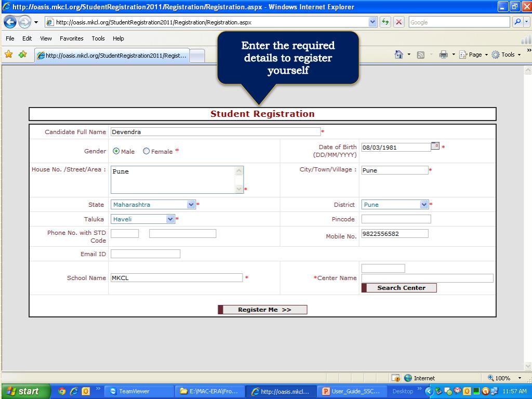Select the Male gender radio button
Screen dimensions: 532x399
click(116, 151)
